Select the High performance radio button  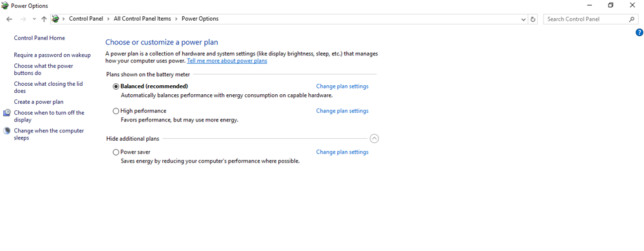(116, 111)
